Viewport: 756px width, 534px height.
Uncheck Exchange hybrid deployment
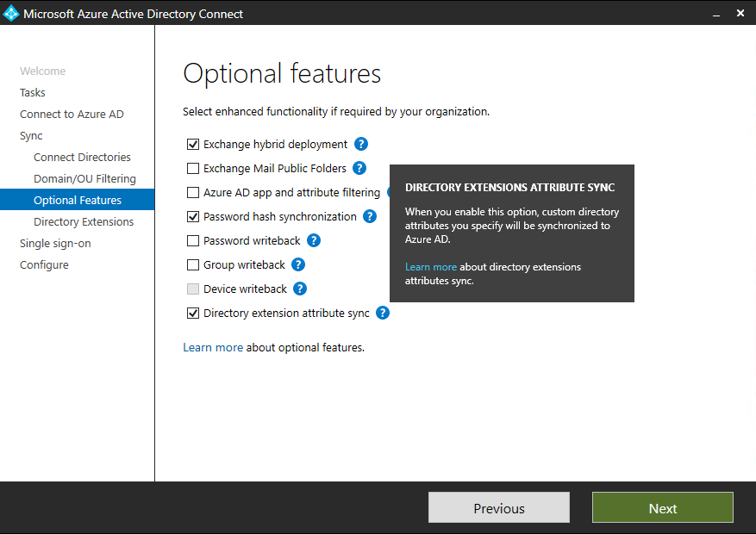click(x=193, y=144)
